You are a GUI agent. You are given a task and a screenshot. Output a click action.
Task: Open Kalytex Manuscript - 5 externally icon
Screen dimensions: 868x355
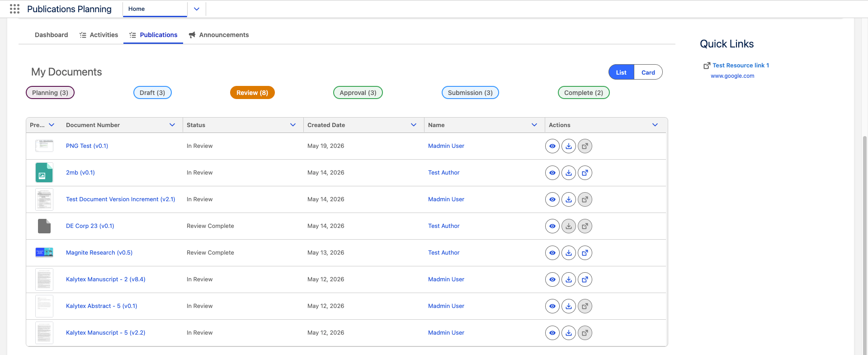pyautogui.click(x=585, y=333)
